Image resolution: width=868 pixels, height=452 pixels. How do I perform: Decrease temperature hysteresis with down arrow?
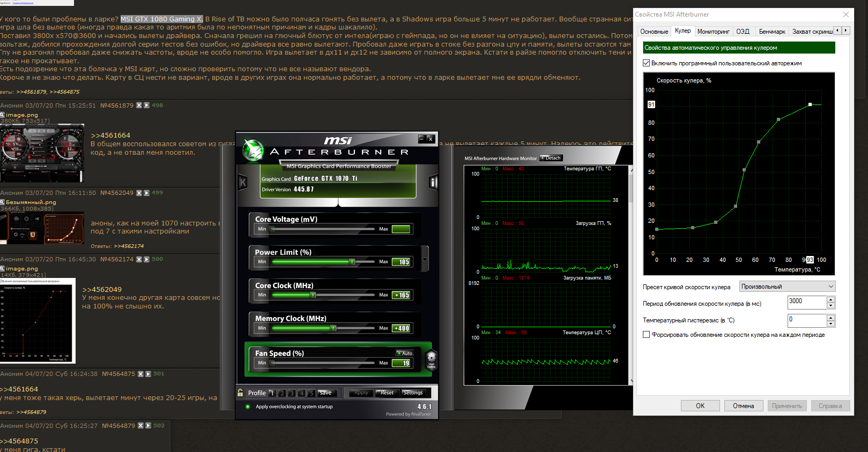[830, 323]
